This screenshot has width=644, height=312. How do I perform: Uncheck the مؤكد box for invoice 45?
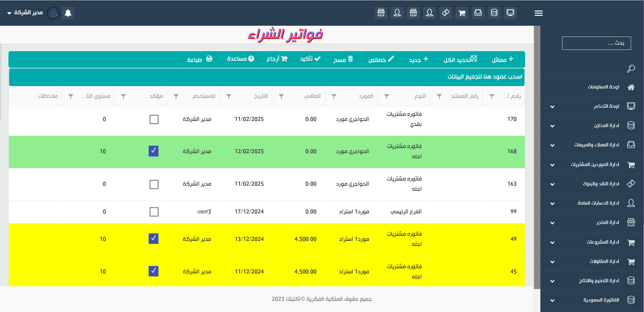coord(154,271)
